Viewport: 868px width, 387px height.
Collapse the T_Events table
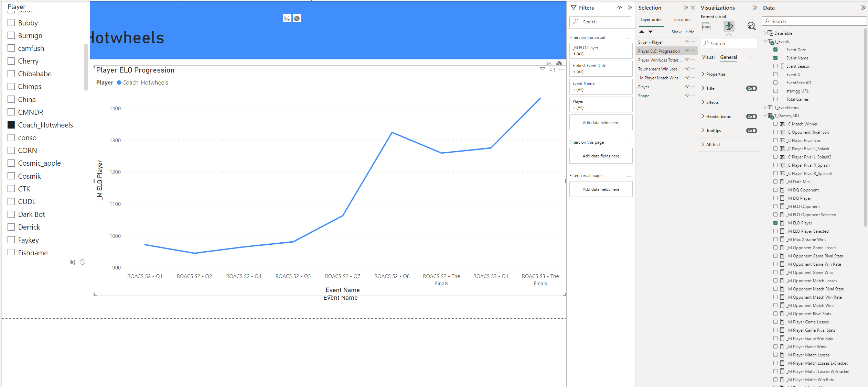point(765,41)
